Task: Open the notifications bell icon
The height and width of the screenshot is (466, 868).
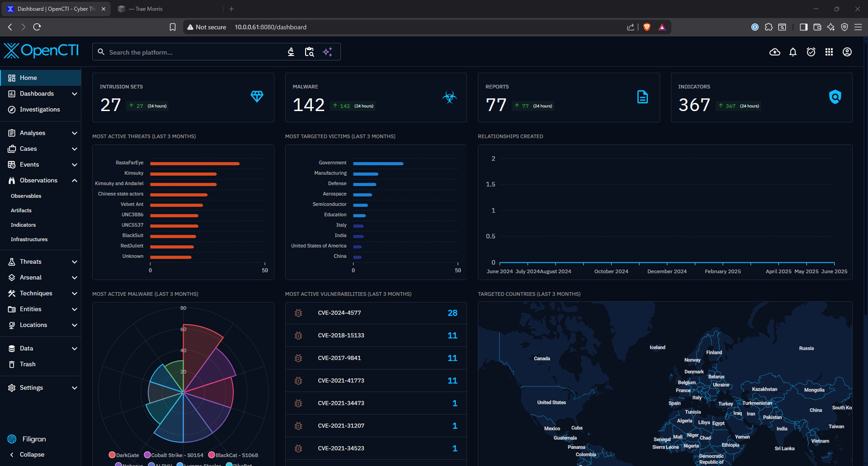Action: tap(793, 52)
